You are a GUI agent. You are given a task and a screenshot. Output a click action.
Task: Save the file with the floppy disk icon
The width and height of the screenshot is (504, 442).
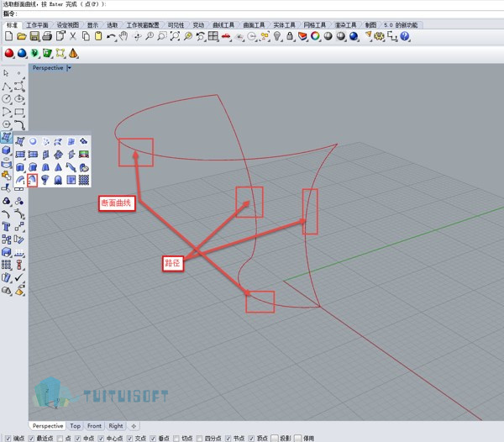(x=34, y=36)
